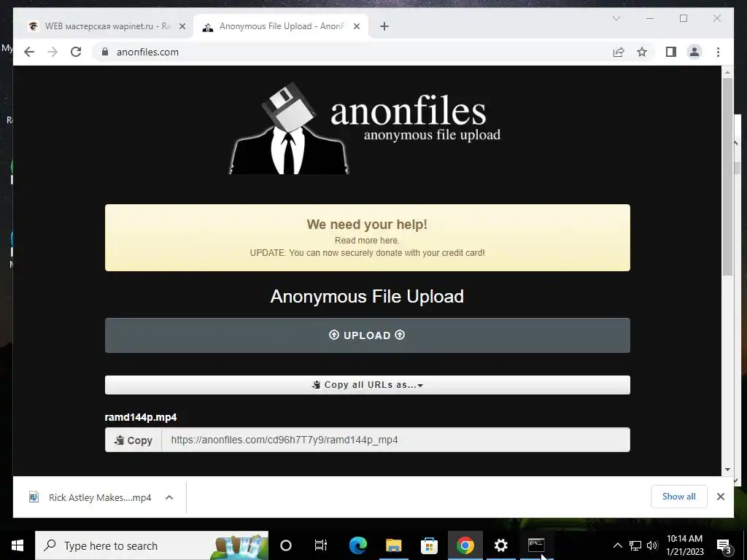Open a new browser tab
Screen dimensions: 747x560
coord(384,26)
